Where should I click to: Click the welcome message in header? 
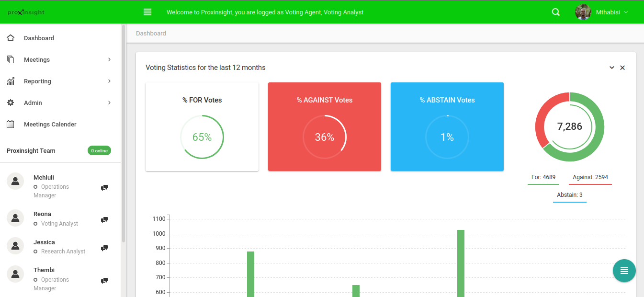point(265,12)
